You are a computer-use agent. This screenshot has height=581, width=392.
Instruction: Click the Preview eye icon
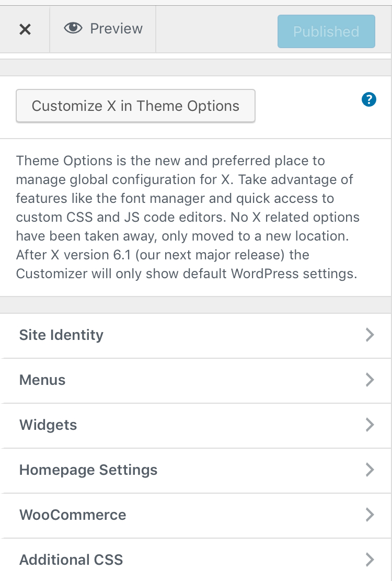pyautogui.click(x=73, y=28)
